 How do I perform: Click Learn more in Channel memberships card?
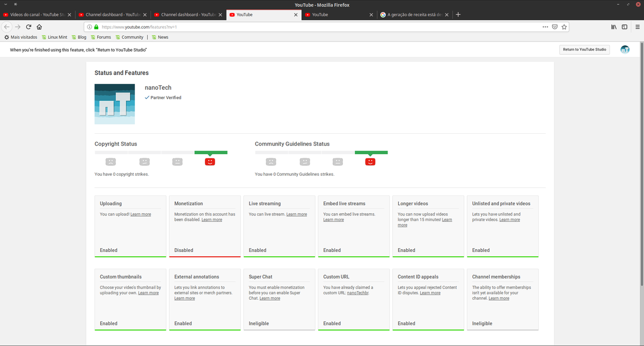499,298
